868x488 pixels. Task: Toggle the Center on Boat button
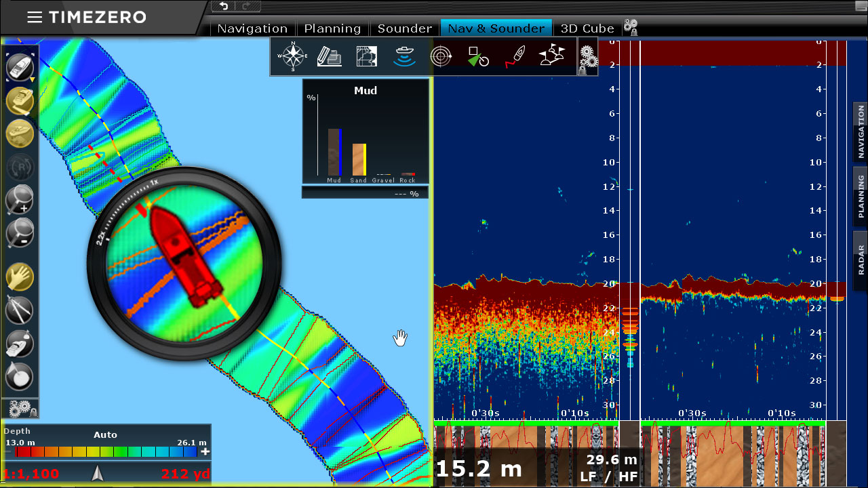(19, 68)
